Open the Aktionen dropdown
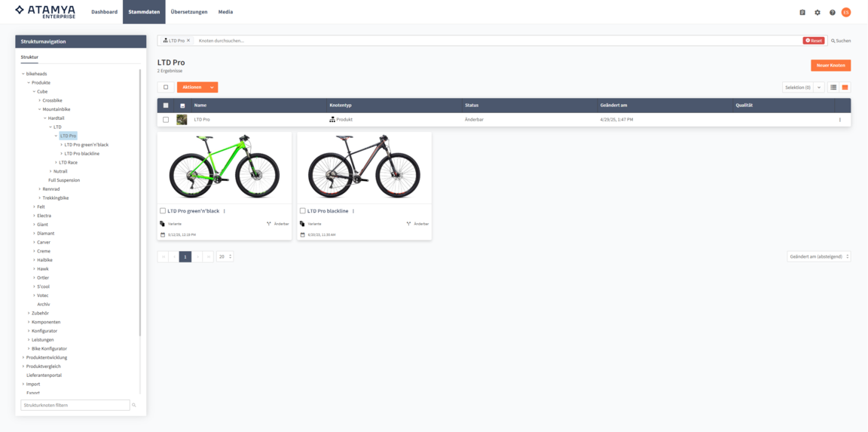 [197, 87]
